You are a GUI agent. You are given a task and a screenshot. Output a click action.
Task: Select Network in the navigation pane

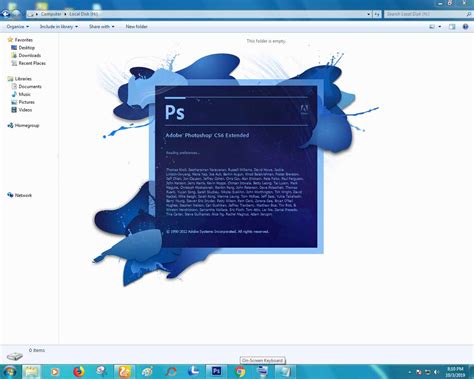pos(23,195)
